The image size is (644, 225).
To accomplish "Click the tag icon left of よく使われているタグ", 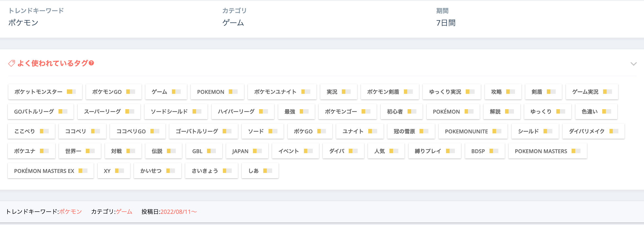I will pos(11,63).
